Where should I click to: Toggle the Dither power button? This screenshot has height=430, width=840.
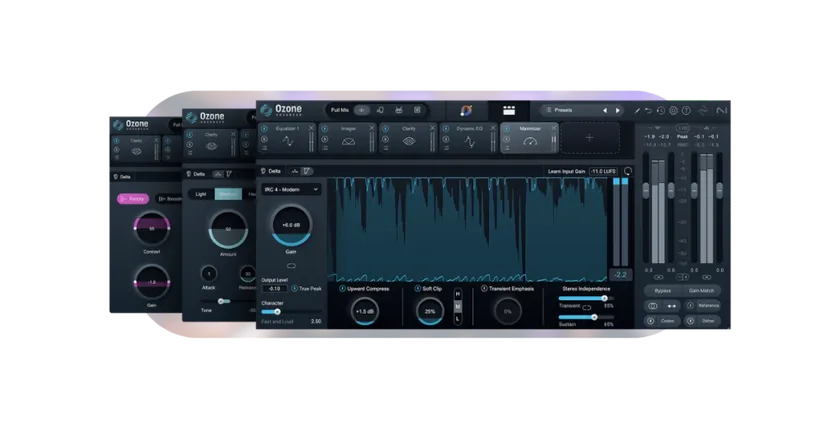click(691, 321)
